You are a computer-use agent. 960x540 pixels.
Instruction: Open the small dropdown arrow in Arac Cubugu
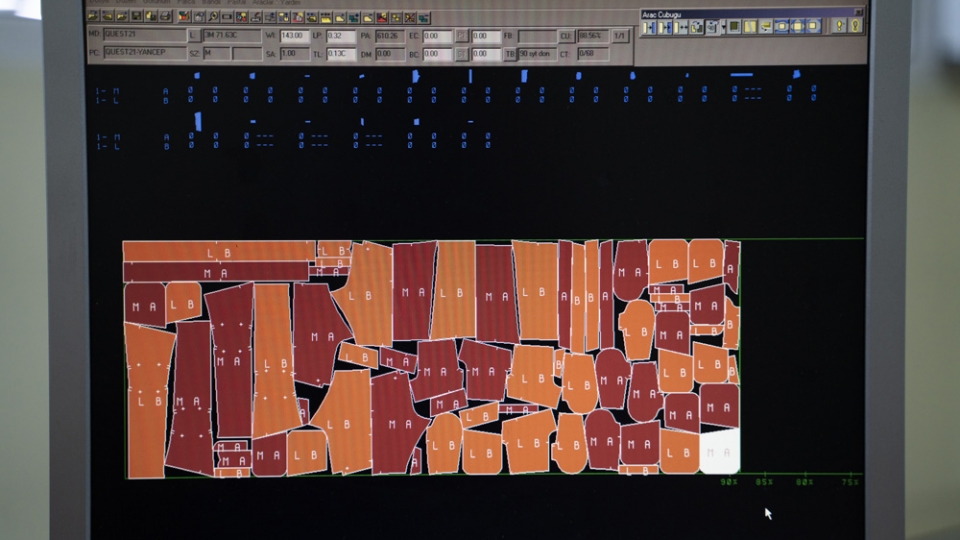pyautogui.click(x=724, y=27)
